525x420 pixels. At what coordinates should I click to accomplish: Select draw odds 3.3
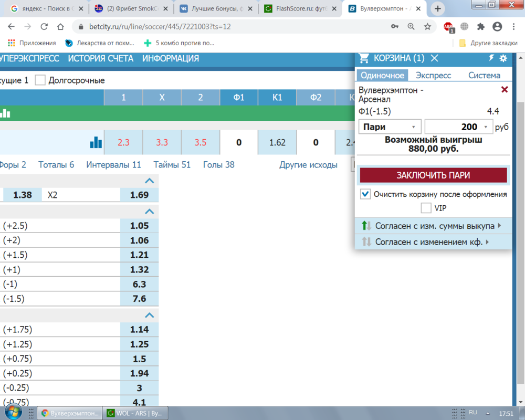(x=162, y=142)
